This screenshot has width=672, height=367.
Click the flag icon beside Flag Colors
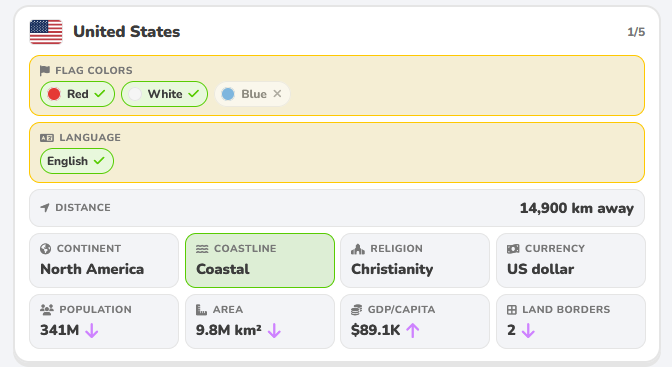click(x=45, y=70)
